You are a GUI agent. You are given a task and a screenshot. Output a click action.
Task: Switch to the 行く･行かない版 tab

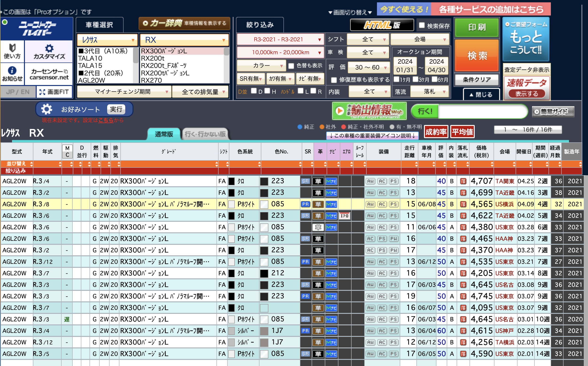coord(205,134)
